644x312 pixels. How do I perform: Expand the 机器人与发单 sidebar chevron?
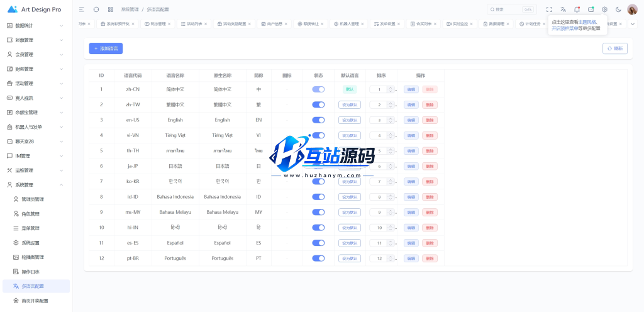coord(61,127)
